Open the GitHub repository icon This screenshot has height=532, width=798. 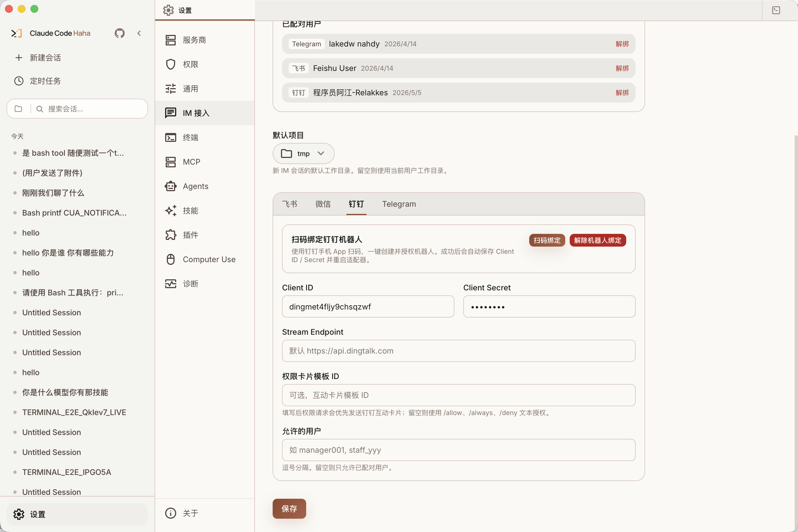click(119, 33)
